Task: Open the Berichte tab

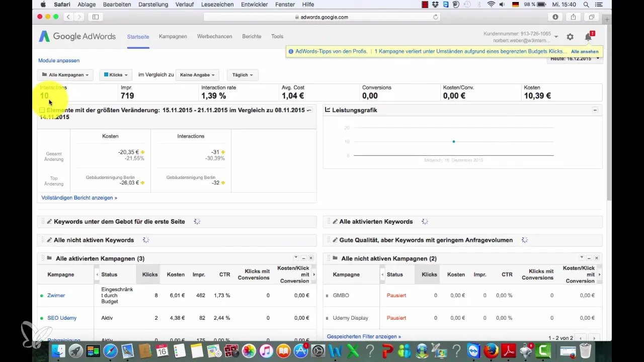Action: (x=252, y=37)
